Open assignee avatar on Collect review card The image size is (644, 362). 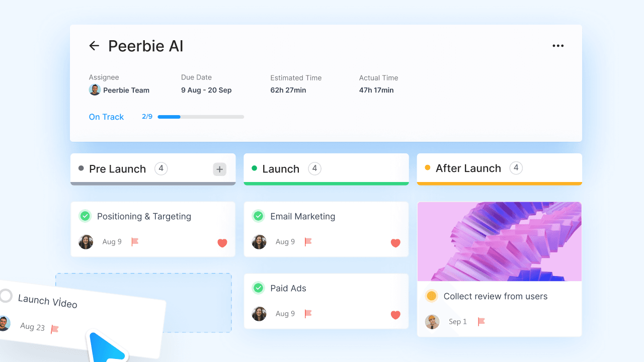point(432,322)
